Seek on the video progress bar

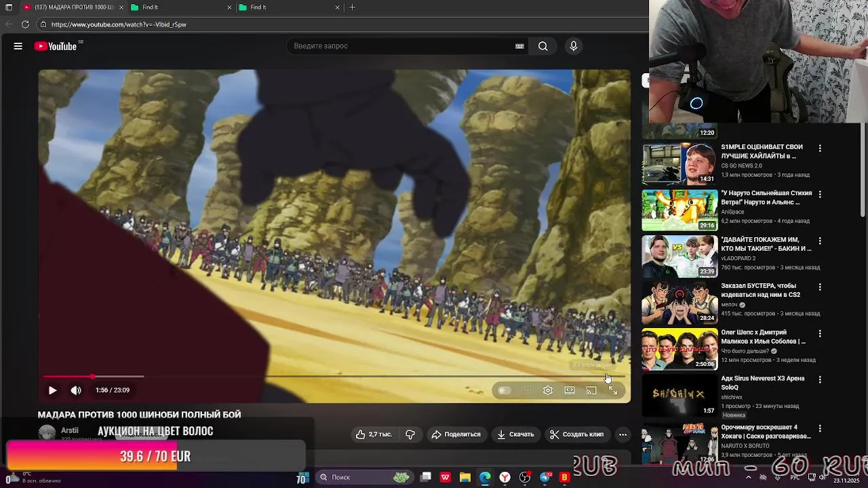pos(334,376)
